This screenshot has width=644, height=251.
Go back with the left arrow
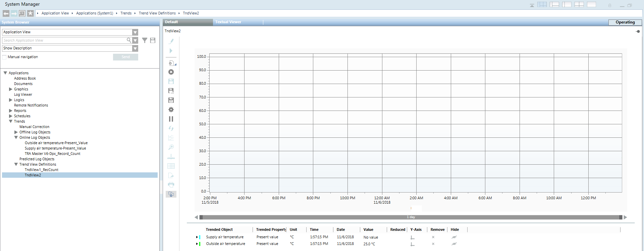point(6,13)
